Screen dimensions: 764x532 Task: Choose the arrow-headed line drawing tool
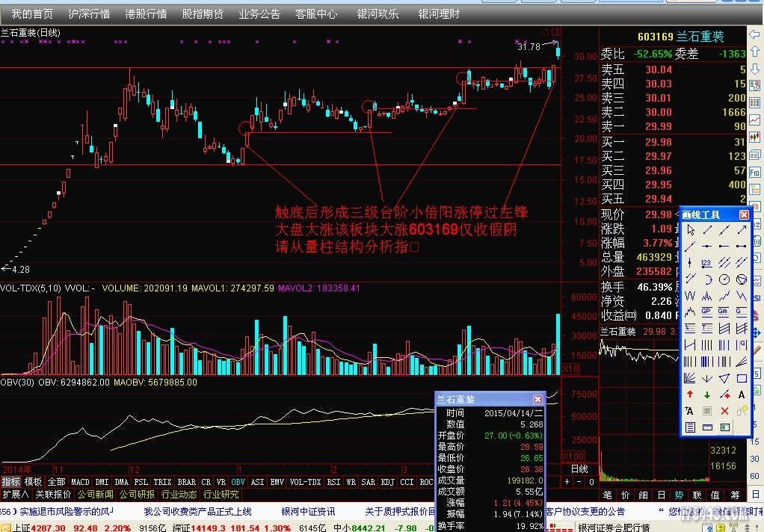742,229
